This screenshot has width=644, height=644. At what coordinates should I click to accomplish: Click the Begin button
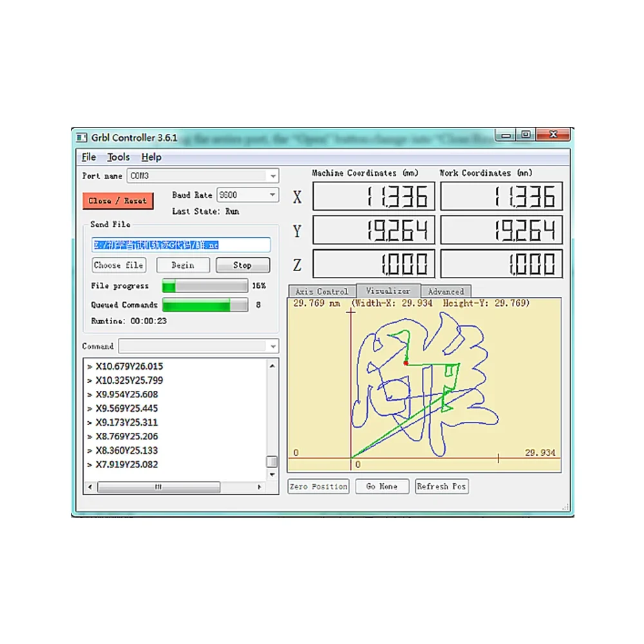(183, 265)
